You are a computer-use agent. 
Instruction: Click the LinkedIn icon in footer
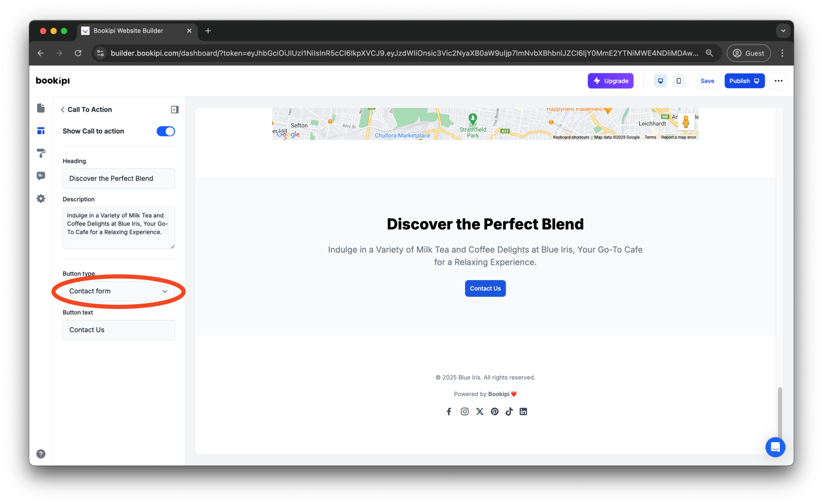[523, 412]
